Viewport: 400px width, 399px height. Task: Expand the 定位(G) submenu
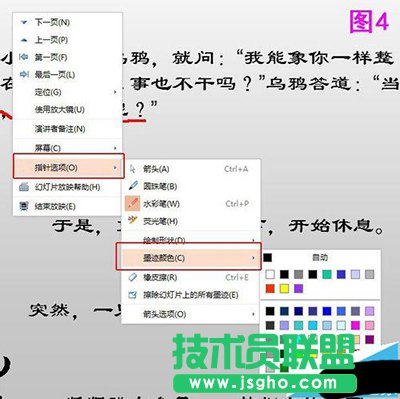coord(68,92)
